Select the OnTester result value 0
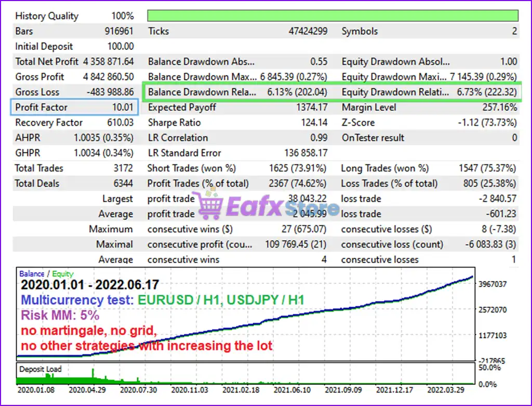532x406 pixels. [514, 138]
